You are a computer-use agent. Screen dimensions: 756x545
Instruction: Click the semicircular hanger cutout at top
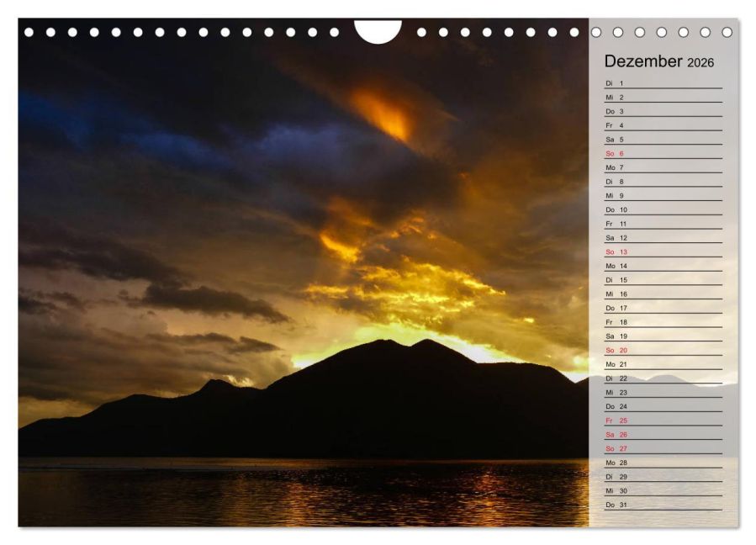pos(378,31)
